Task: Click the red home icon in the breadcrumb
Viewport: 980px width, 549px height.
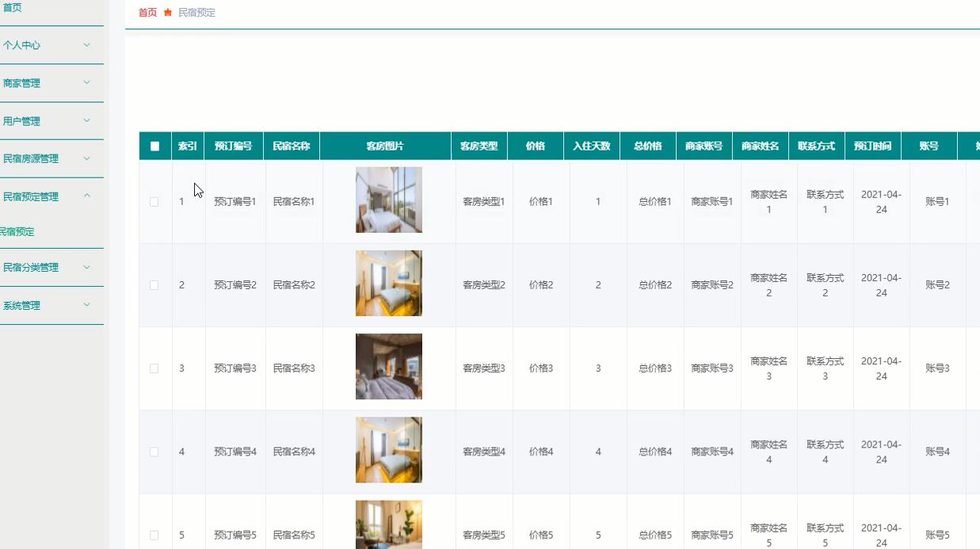Action: (x=166, y=12)
